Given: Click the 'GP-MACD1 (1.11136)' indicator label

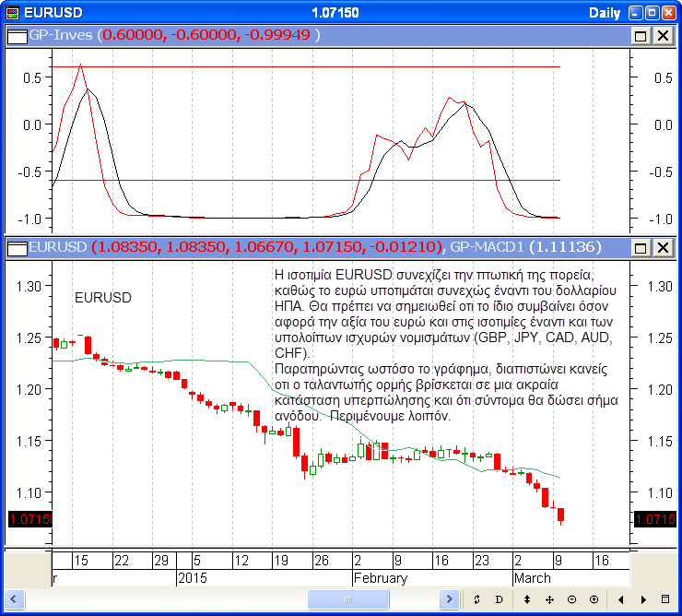Looking at the screenshot, I should pyautogui.click(x=525, y=247).
